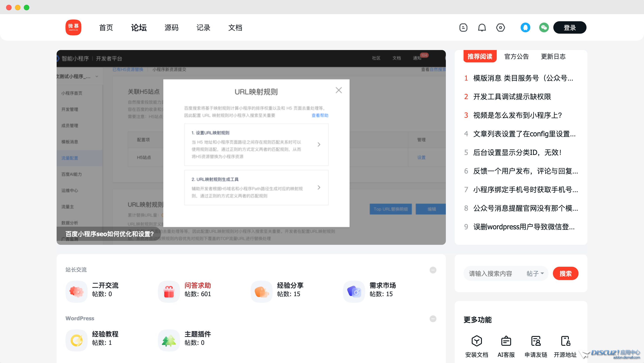
Task: Click the blue QQ login icon
Action: coord(525,27)
